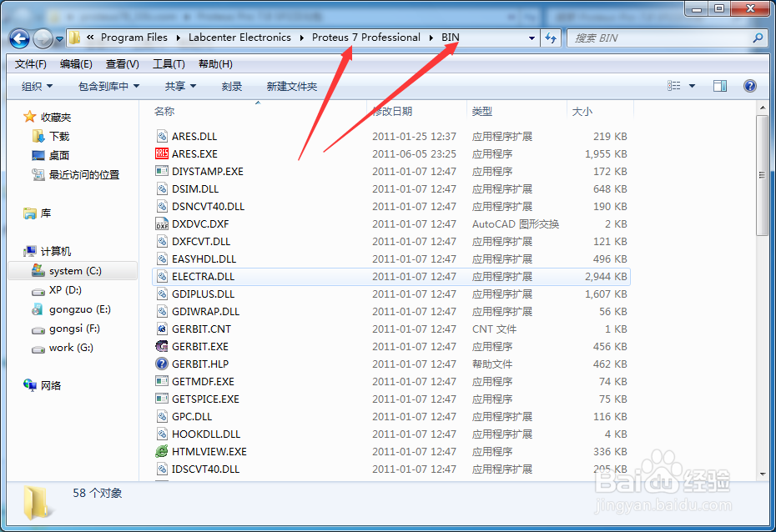Open the 文件(F) menu
The height and width of the screenshot is (532, 776).
point(30,64)
